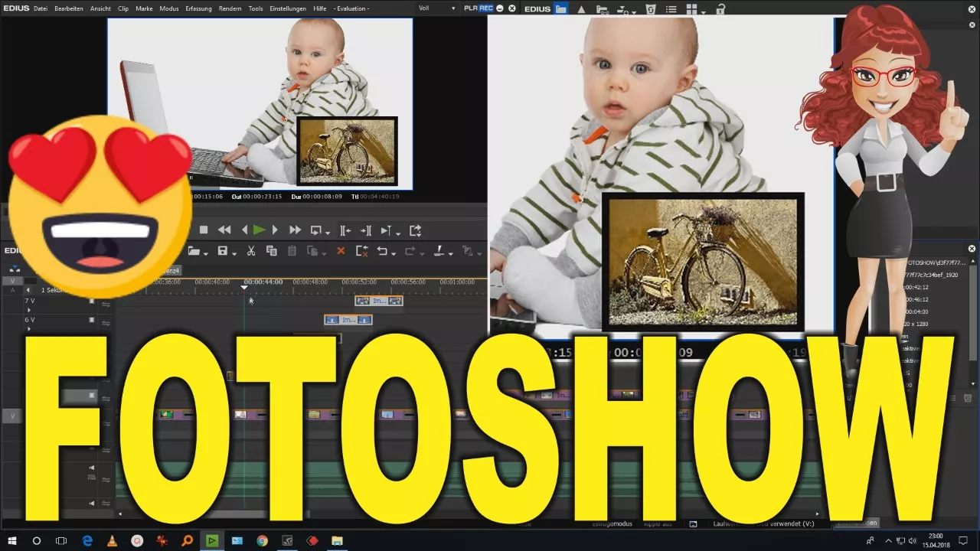The height and width of the screenshot is (551, 980).
Task: Open the Clip menu
Action: (x=123, y=8)
